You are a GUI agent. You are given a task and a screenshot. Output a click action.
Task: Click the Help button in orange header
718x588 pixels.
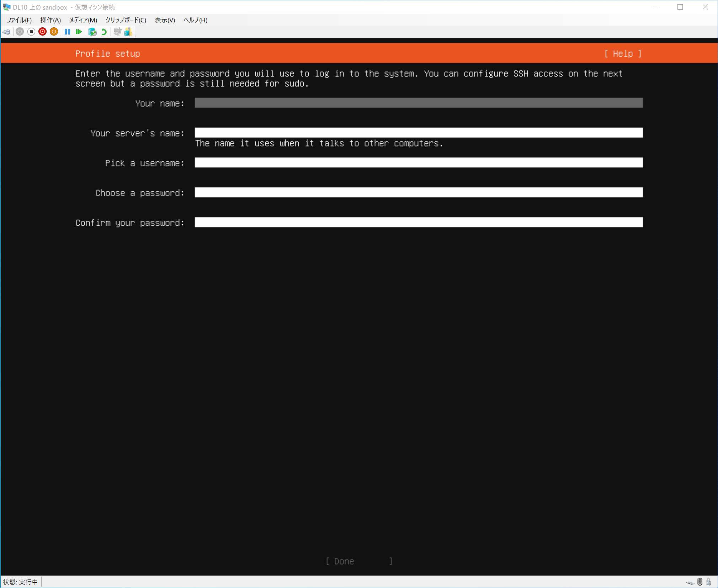coord(623,54)
